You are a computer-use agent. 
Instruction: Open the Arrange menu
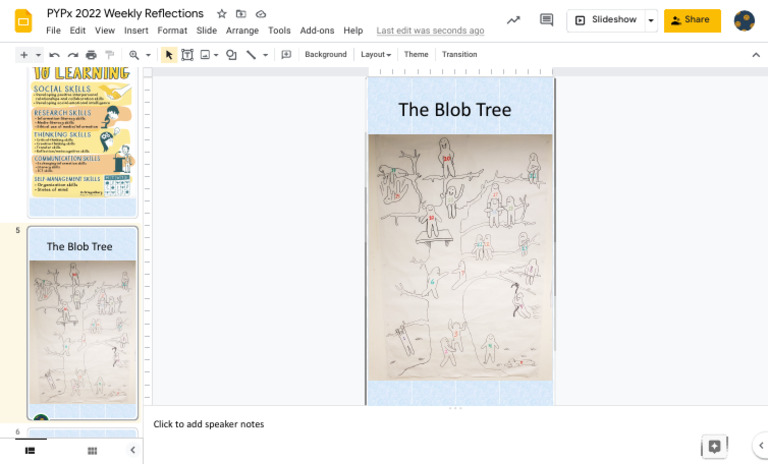coord(242,30)
